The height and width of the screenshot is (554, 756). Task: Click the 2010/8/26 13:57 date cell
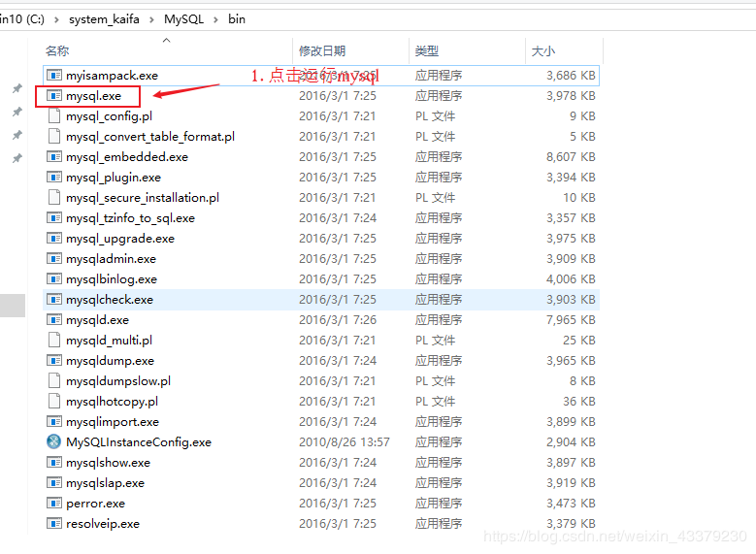(x=345, y=442)
